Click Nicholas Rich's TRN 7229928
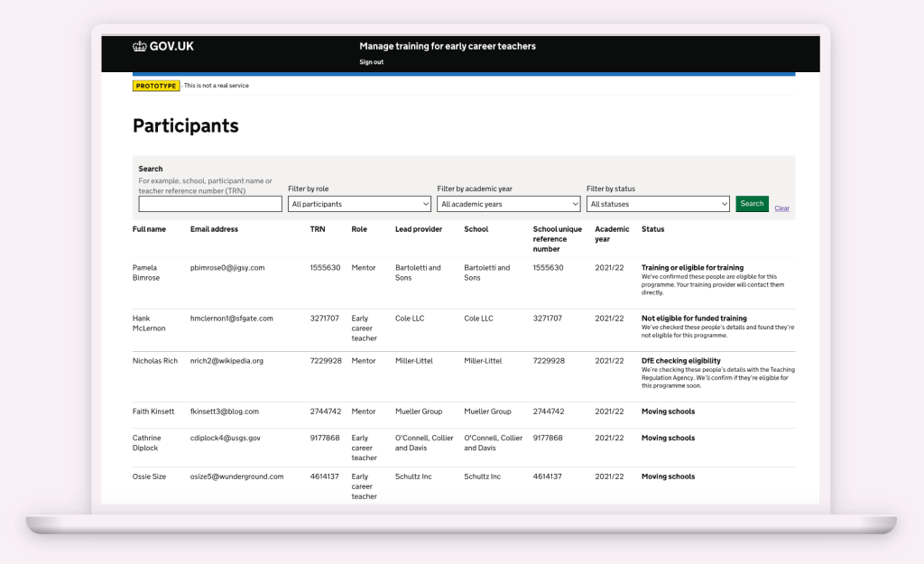Screen dimensions: 924x564 coord(326,361)
